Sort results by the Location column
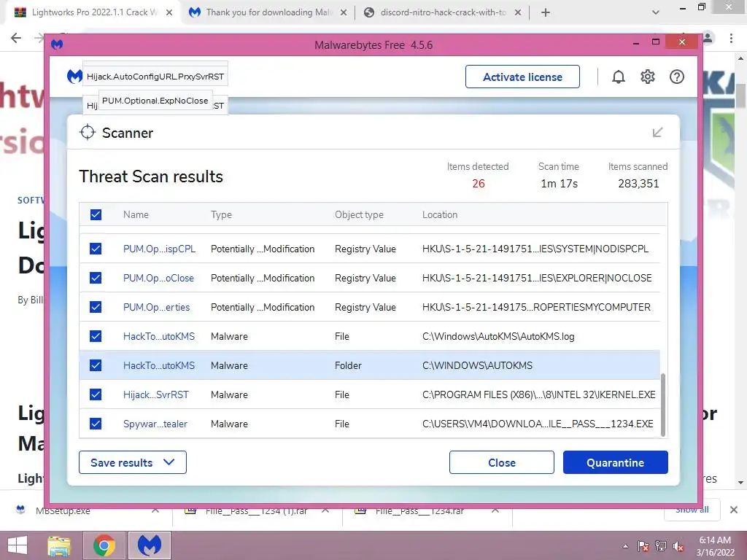Image resolution: width=747 pixels, height=560 pixels. 439,214
